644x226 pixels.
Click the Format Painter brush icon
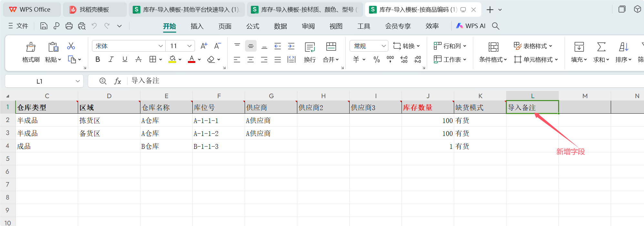pyautogui.click(x=31, y=47)
